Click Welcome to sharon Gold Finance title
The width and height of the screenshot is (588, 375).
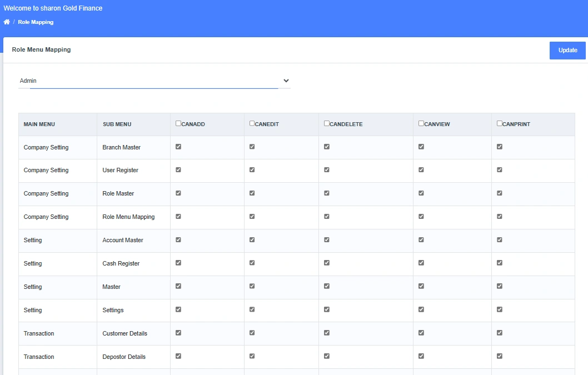tap(53, 8)
